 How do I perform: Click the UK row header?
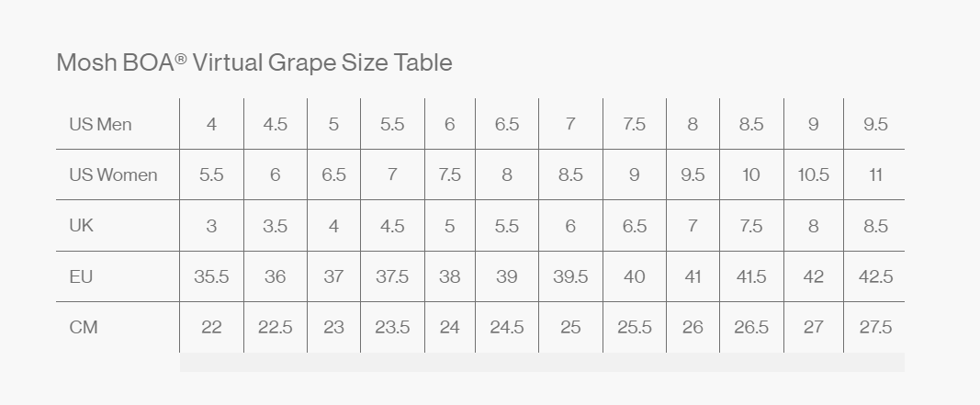coord(118,226)
